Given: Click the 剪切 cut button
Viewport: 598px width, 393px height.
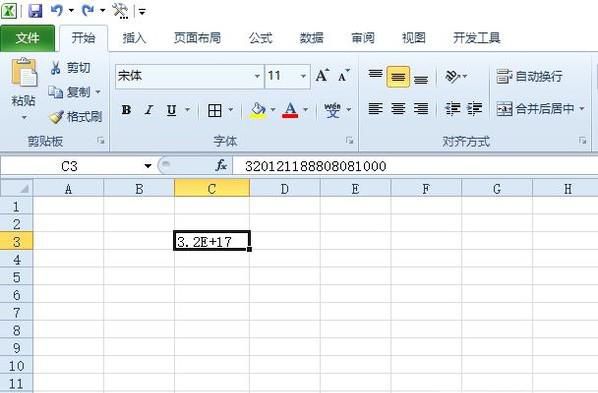Looking at the screenshot, I should (x=70, y=68).
